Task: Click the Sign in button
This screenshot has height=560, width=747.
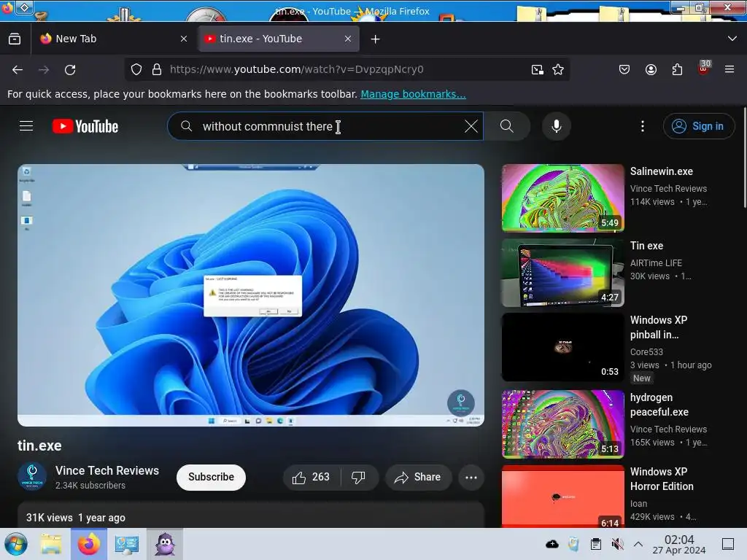Action: coord(698,126)
